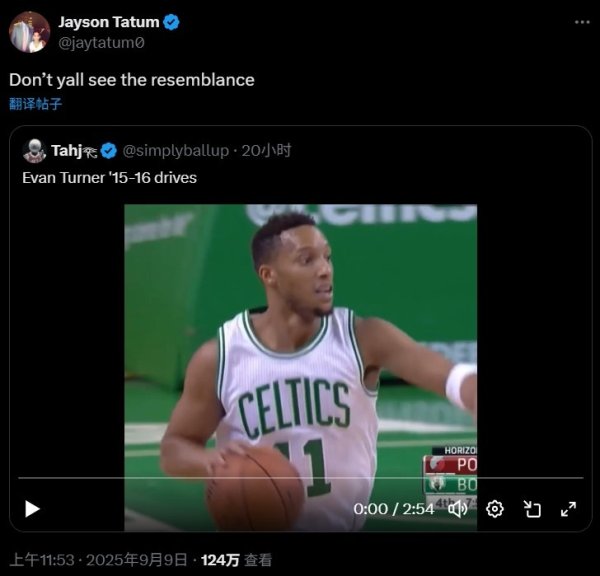Open the @jaytatum0 handle link
This screenshot has height=576, width=600.
99,43
